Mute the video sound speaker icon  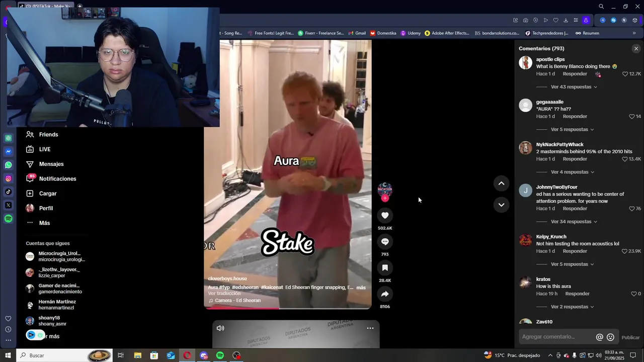point(220,328)
